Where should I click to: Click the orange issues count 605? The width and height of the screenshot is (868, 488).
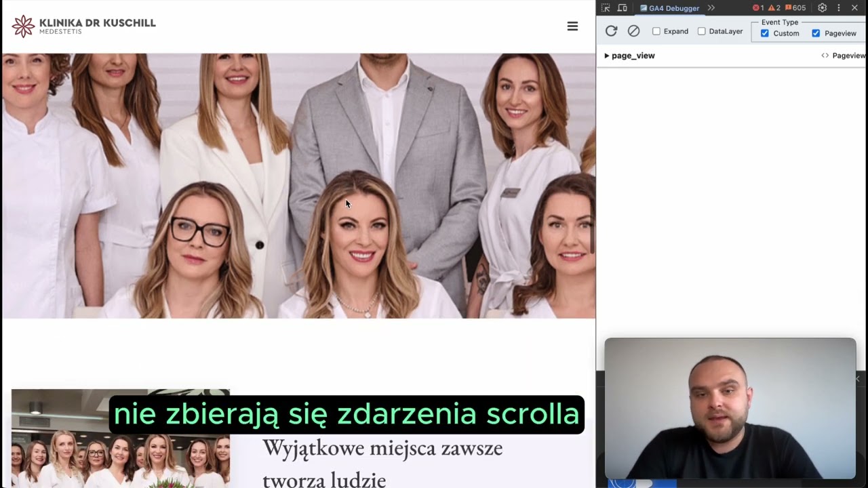click(795, 8)
